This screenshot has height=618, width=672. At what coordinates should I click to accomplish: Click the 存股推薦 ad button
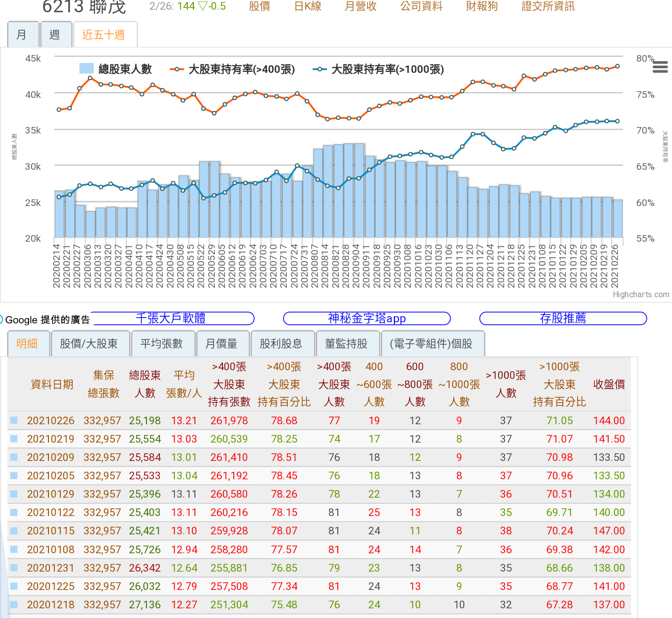563,319
